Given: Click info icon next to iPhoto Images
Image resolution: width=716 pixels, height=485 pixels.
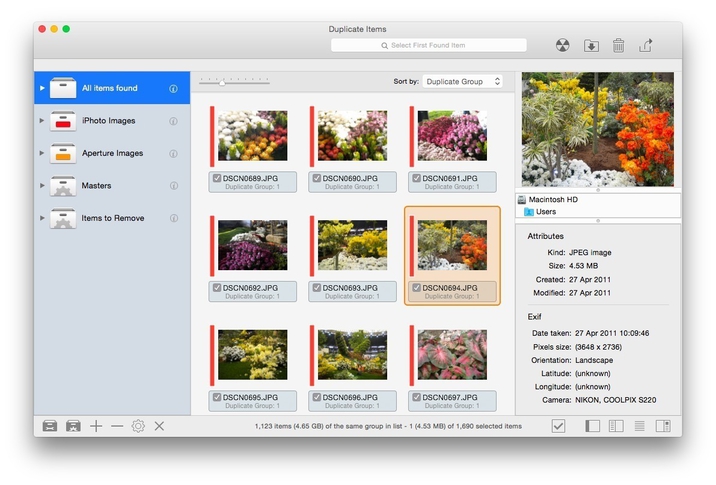Looking at the screenshot, I should 173,121.
